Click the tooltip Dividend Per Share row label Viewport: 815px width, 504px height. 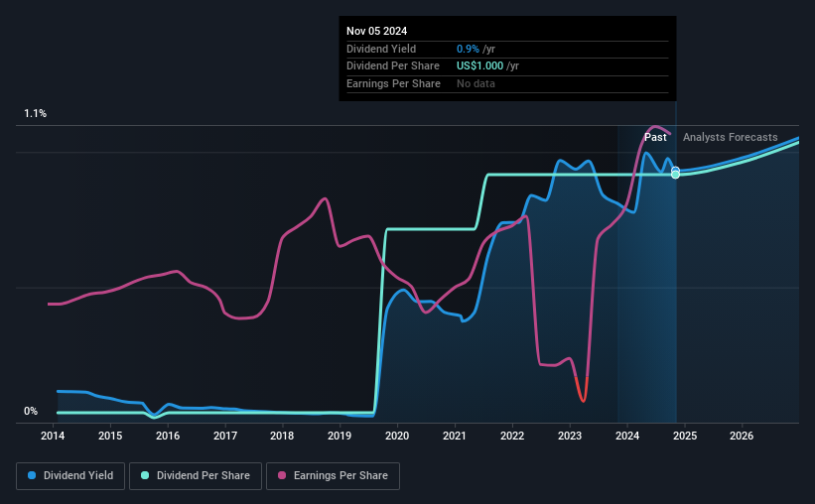[x=393, y=66]
